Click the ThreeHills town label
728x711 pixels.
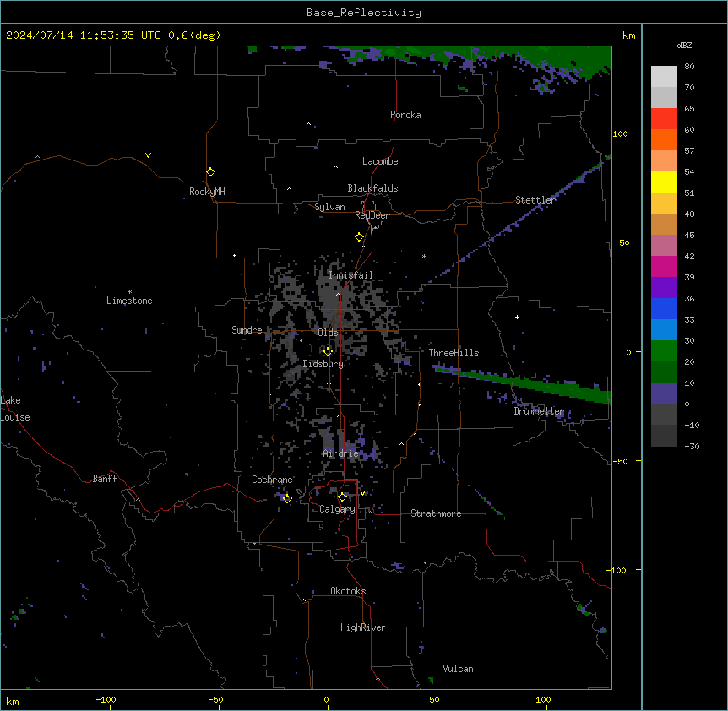[x=454, y=353]
